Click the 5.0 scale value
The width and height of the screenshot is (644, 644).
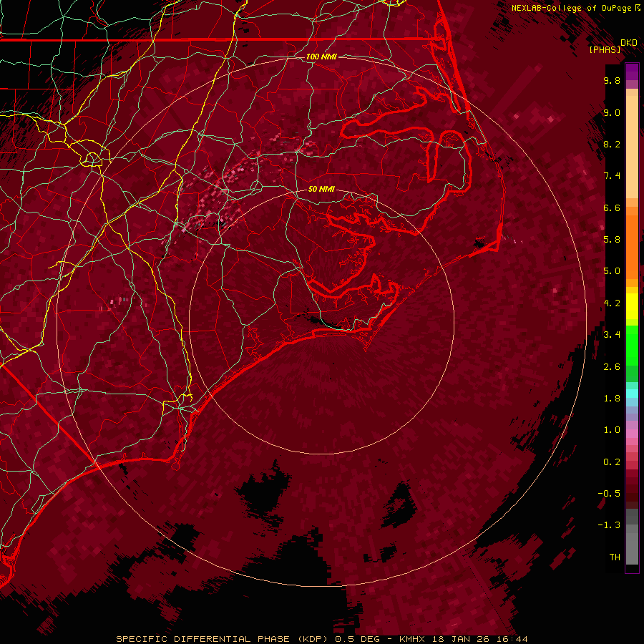[612, 271]
